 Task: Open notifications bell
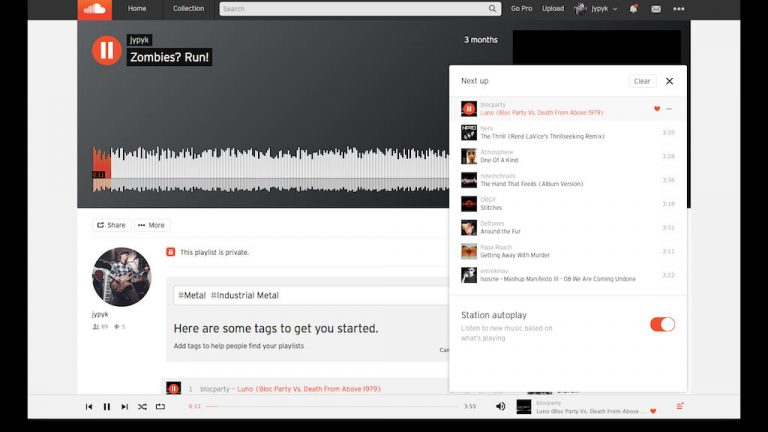(x=633, y=9)
